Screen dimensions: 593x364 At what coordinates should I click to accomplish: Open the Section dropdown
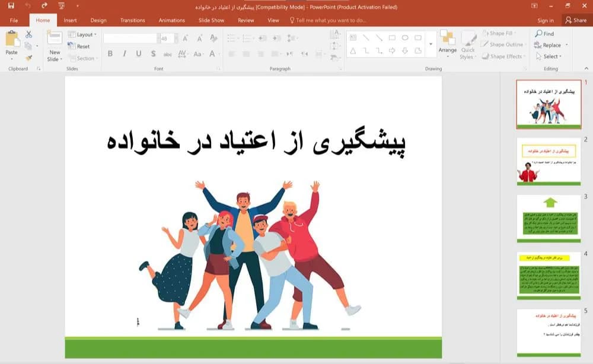click(83, 58)
